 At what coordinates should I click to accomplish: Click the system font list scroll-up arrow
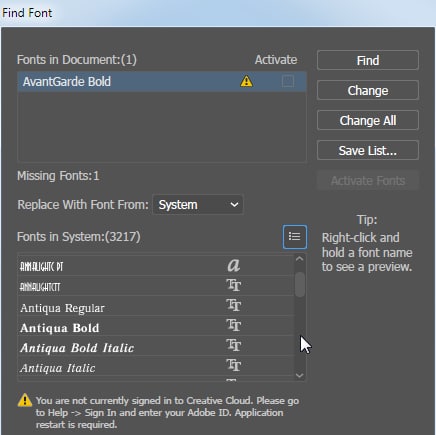coord(299,259)
